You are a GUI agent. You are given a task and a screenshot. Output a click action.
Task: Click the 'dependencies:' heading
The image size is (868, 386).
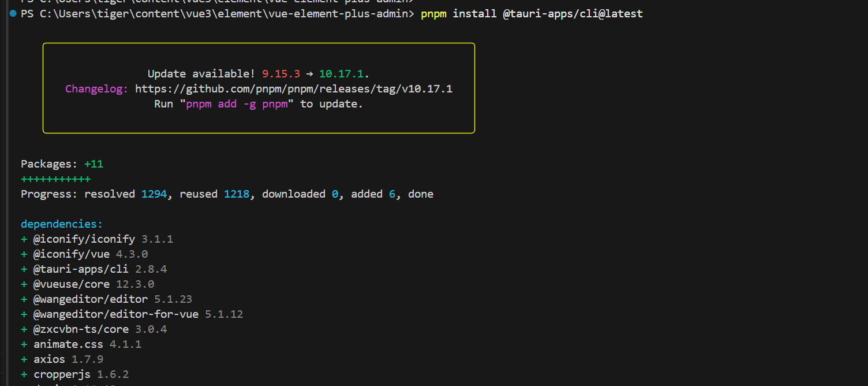[62, 224]
